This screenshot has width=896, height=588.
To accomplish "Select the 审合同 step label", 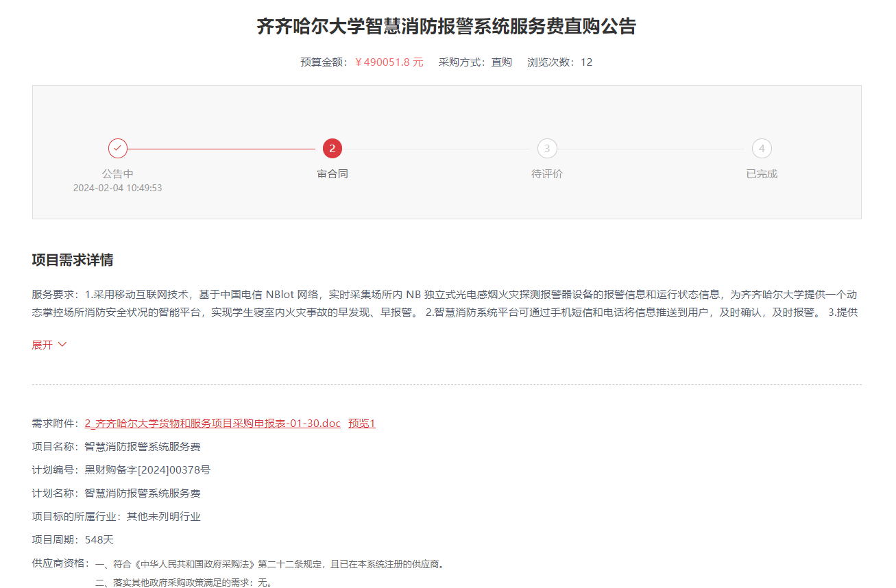I will (x=332, y=174).
